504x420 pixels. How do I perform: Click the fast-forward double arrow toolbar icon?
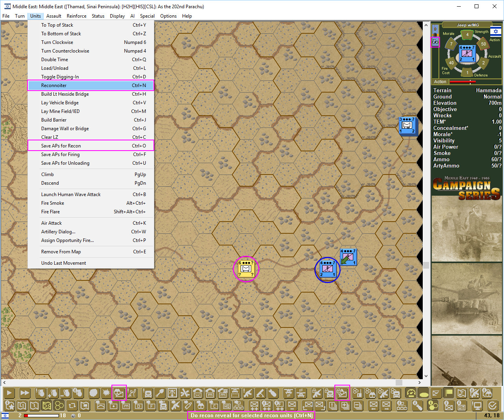[x=24, y=393]
